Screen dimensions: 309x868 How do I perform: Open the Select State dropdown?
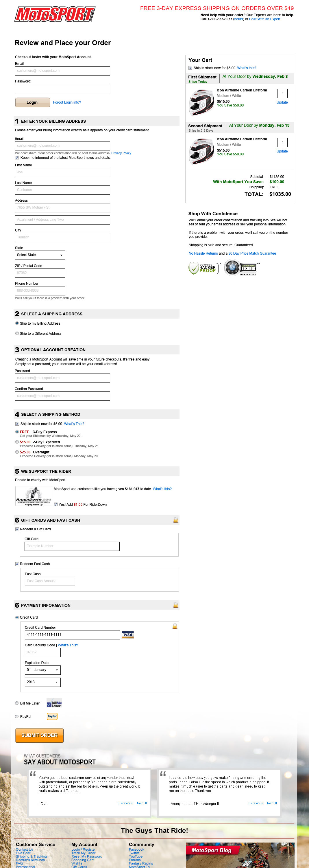click(40, 255)
